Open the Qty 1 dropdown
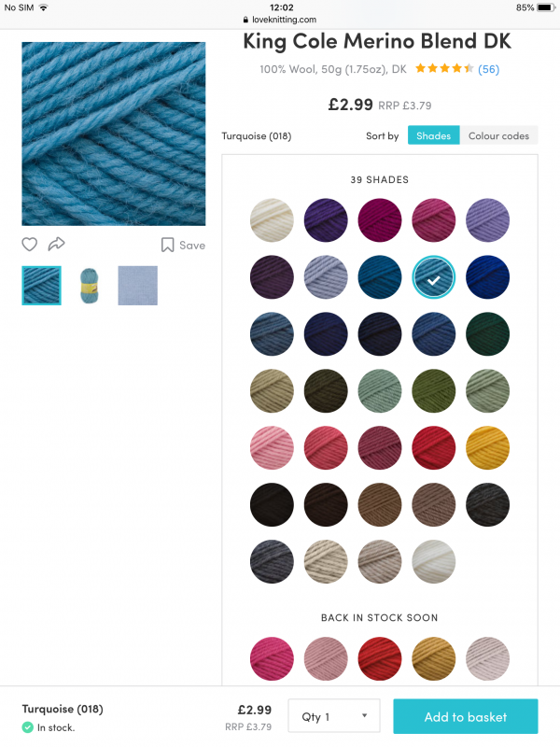 pyautogui.click(x=334, y=717)
